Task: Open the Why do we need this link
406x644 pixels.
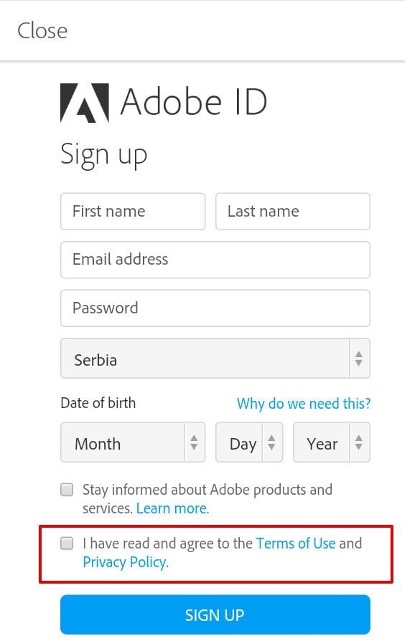Action: pyautogui.click(x=304, y=404)
